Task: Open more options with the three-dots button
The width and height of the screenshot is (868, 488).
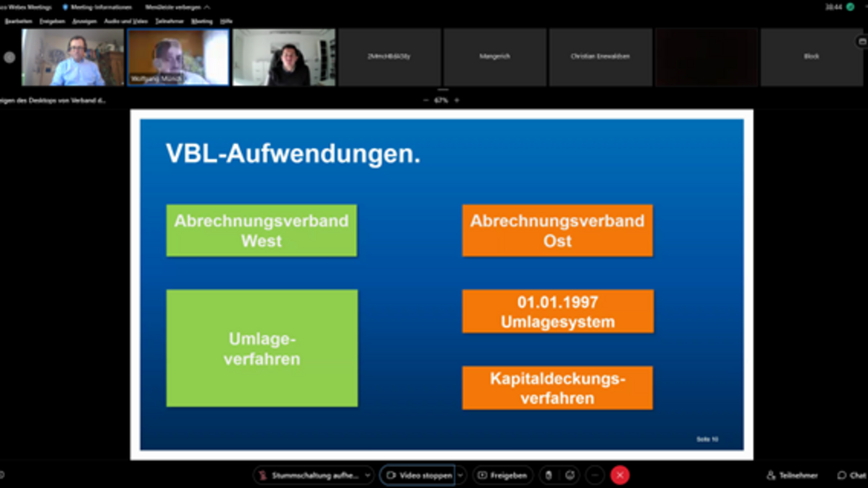Action: (595, 476)
